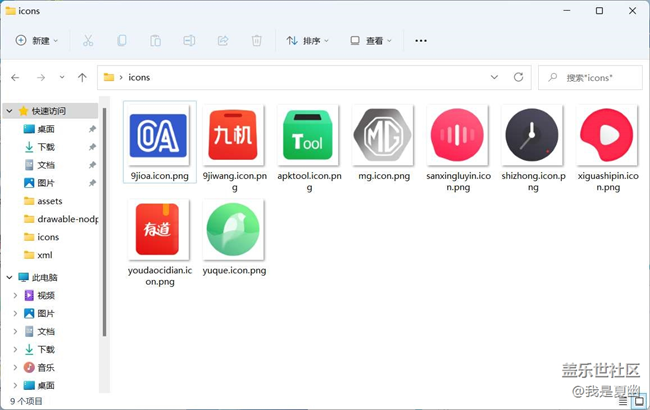
Task: Open the 排序 sort dropdown
Action: [x=309, y=41]
